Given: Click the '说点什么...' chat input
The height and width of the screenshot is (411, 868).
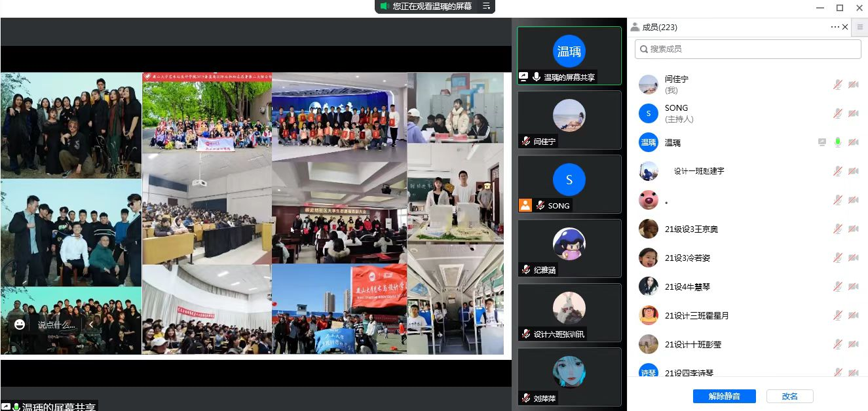Looking at the screenshot, I should coord(56,324).
